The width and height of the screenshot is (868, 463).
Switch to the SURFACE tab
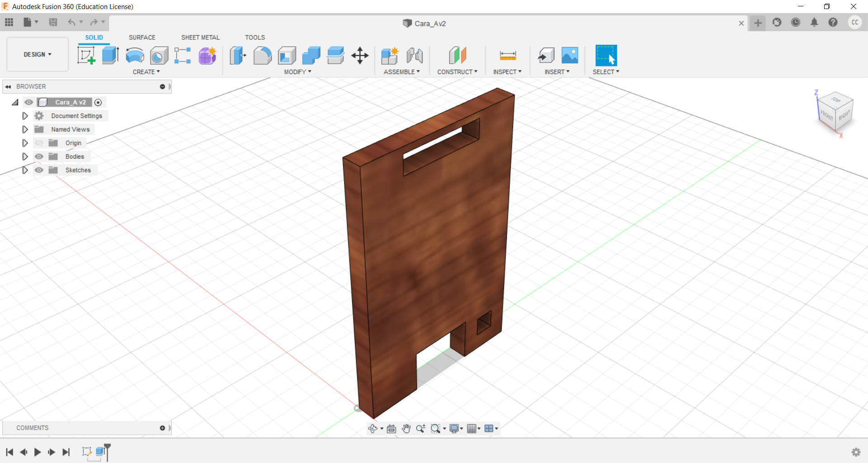[x=142, y=38]
